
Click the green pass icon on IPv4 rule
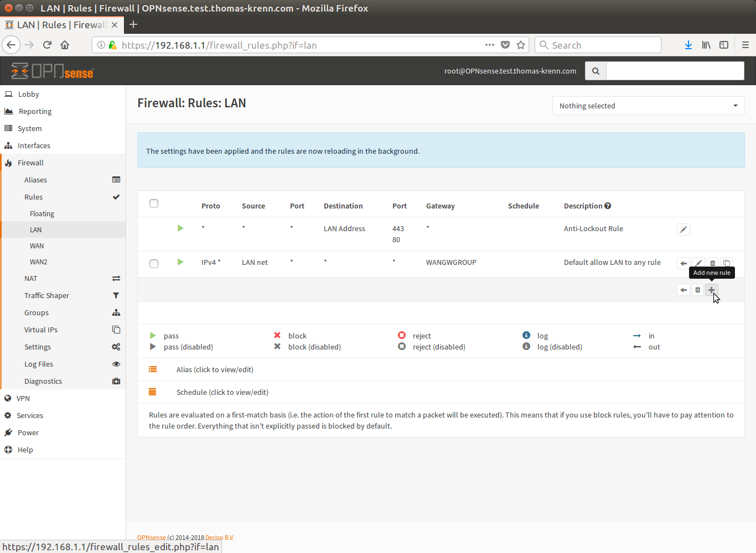pos(180,262)
